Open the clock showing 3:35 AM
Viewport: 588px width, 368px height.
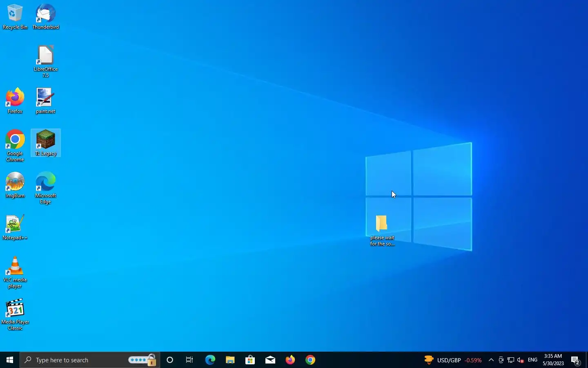[x=553, y=360]
